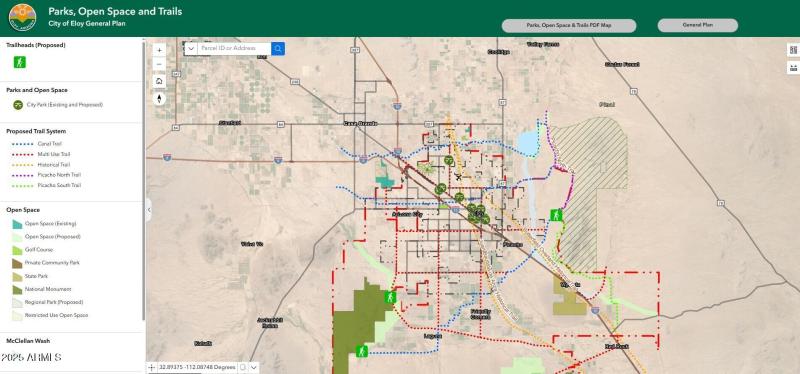Image resolution: width=800 pixels, height=374 pixels.
Task: Click the Canal Trail blue dotted symbol
Action: (x=22, y=144)
